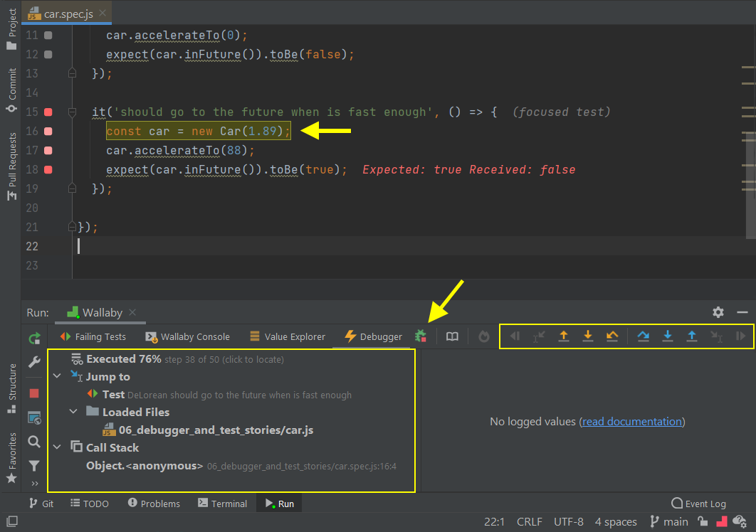756x532 pixels.
Task: Open the Value Explorer tab
Action: 287,336
